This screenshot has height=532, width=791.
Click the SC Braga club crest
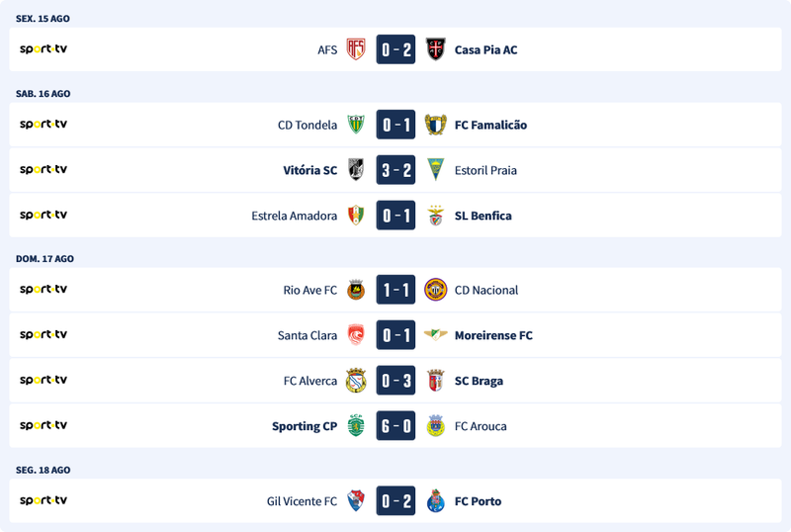tap(435, 381)
